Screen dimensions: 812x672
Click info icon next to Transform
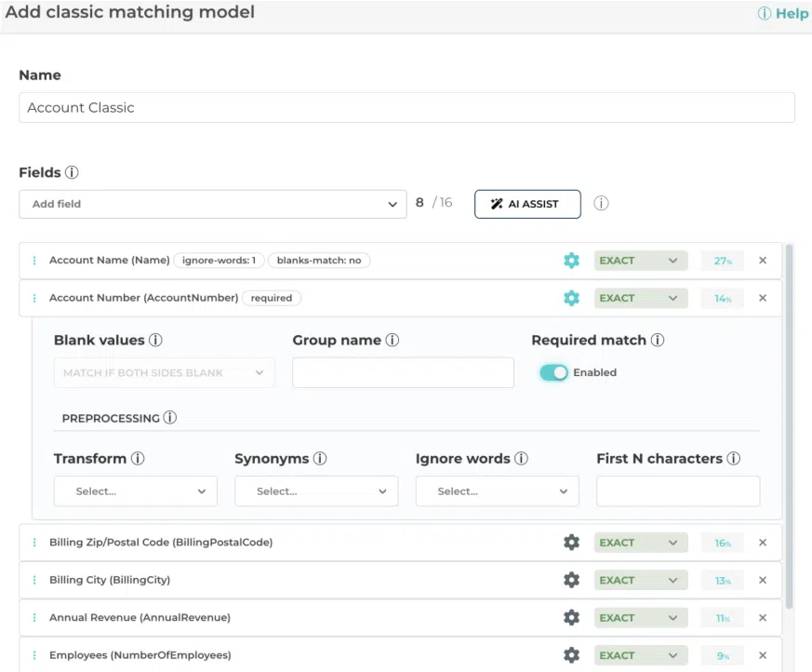pos(138,458)
